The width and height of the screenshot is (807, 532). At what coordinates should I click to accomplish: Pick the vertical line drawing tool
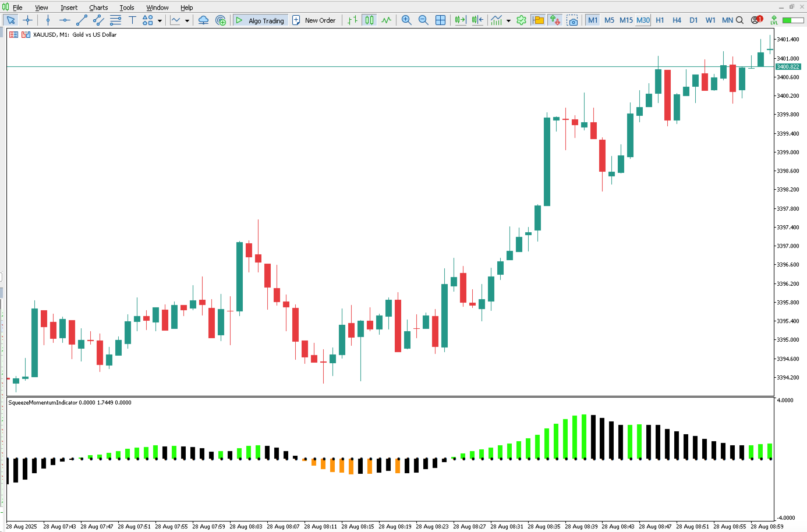tap(48, 20)
